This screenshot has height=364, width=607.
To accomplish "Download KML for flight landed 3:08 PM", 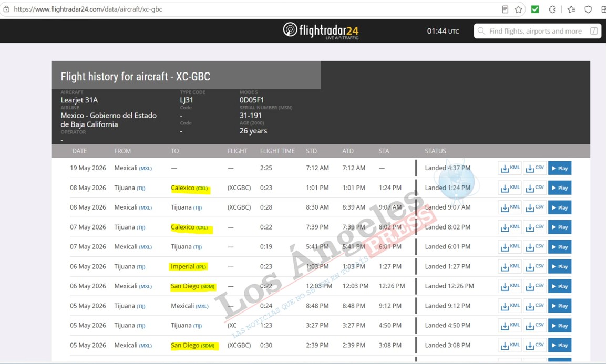I will (x=510, y=346).
